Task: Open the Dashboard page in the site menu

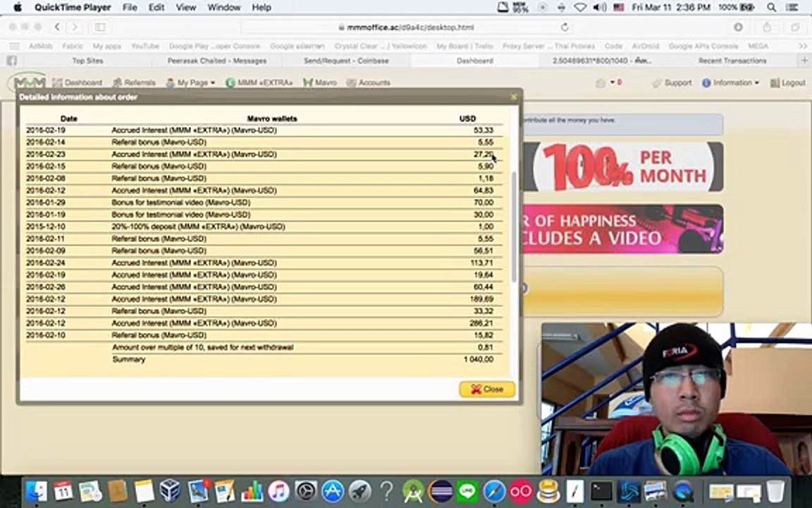Action: click(x=77, y=83)
